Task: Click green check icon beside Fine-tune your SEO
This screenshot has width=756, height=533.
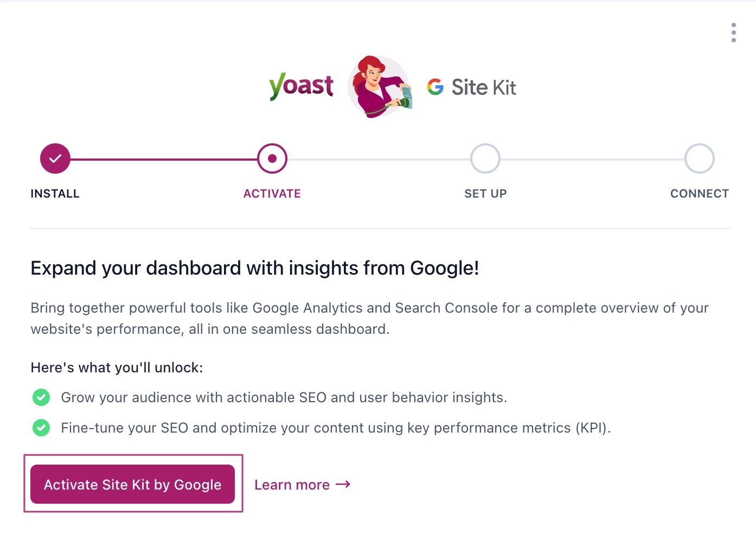Action: (x=41, y=428)
